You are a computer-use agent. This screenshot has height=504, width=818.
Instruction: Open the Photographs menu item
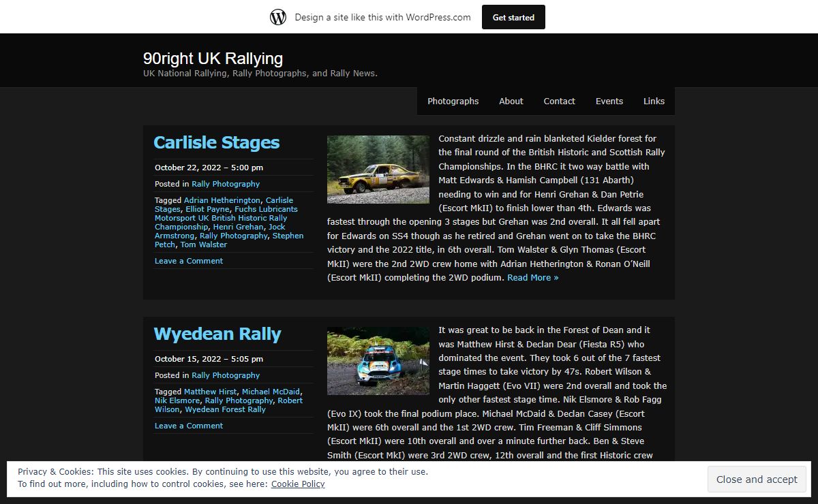[453, 101]
